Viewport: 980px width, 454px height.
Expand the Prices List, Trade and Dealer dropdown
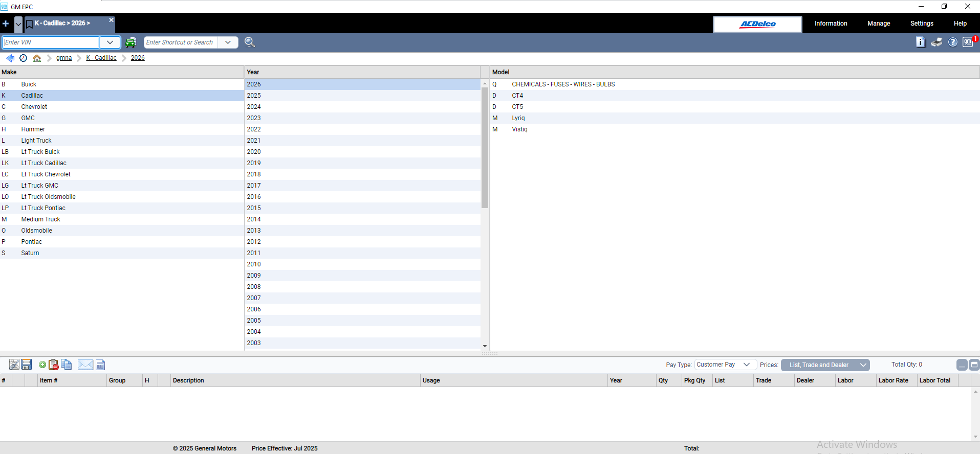825,365
